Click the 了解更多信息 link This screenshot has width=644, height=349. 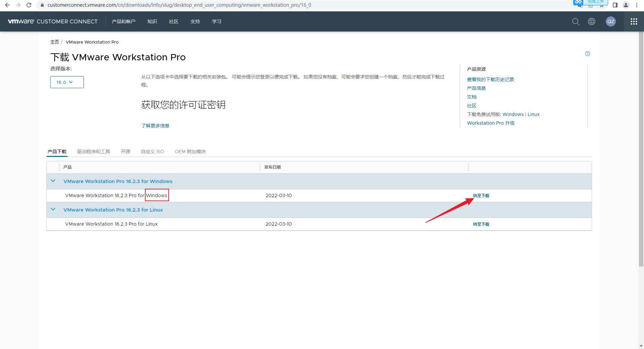(x=155, y=125)
